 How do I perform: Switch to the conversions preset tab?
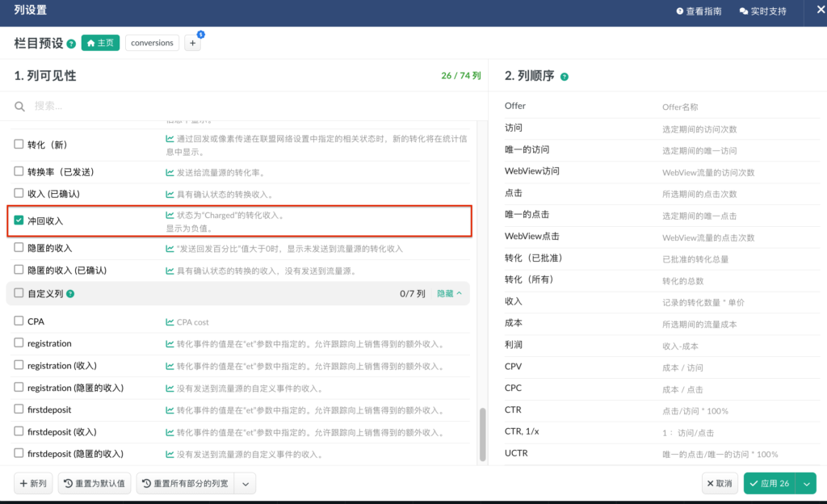click(152, 43)
